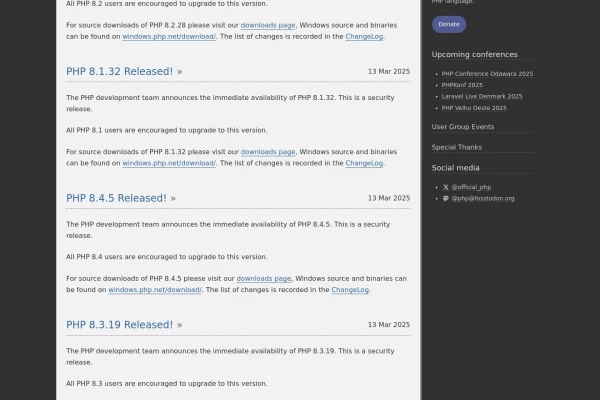
Task: Open PHP Velho Oeste 2025 link
Action: point(474,108)
